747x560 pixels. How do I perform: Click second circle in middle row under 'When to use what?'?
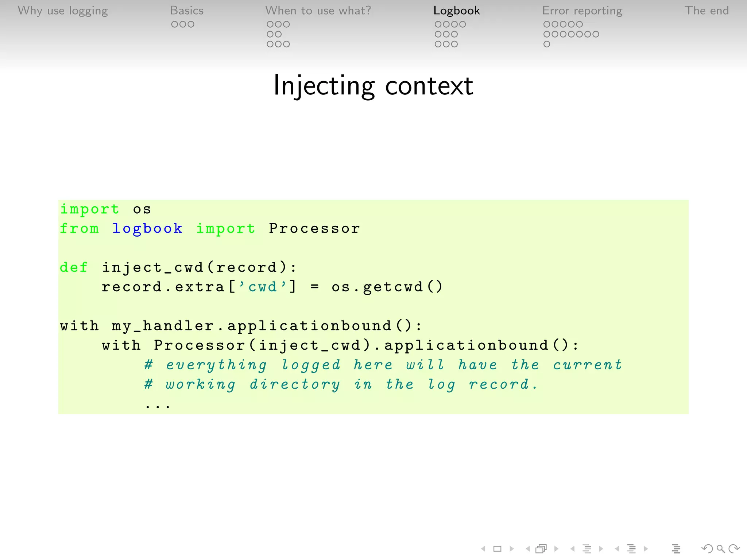[x=278, y=34]
